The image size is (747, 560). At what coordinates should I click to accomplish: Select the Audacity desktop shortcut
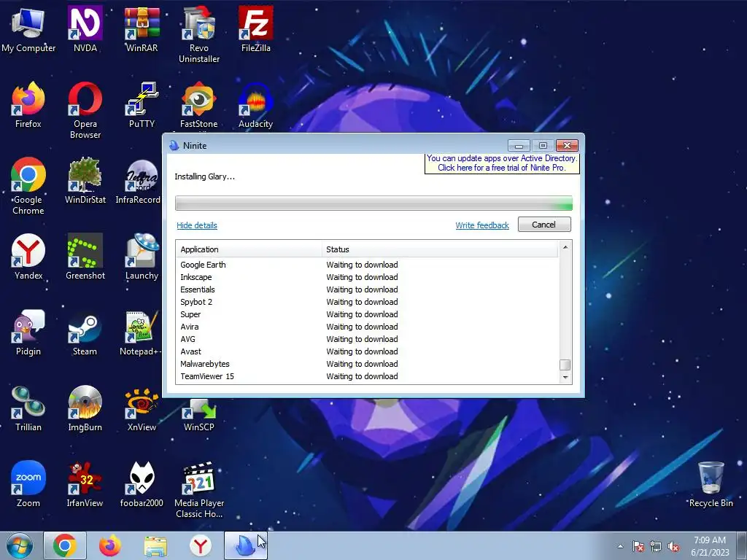point(256,105)
